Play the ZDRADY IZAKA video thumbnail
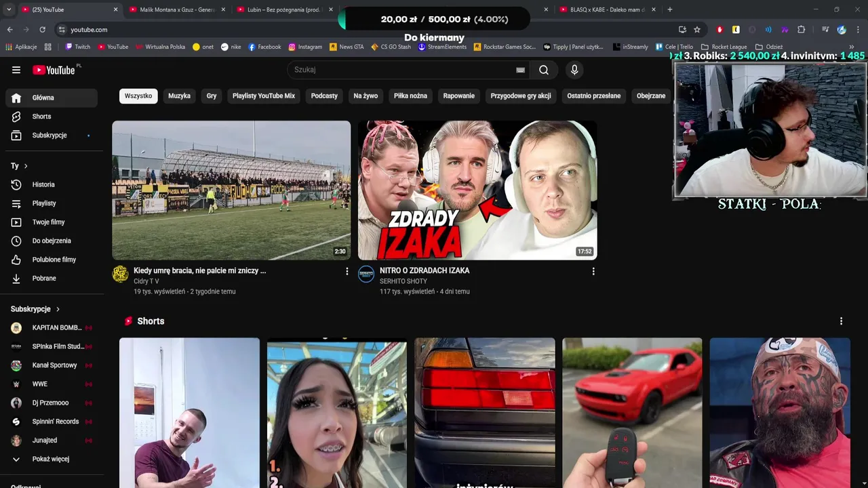Screen dimensions: 868x488 [477, 190]
